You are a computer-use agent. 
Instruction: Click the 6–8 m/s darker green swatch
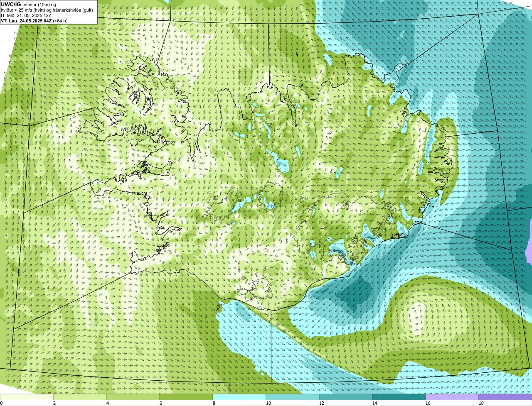pyautogui.click(x=186, y=397)
